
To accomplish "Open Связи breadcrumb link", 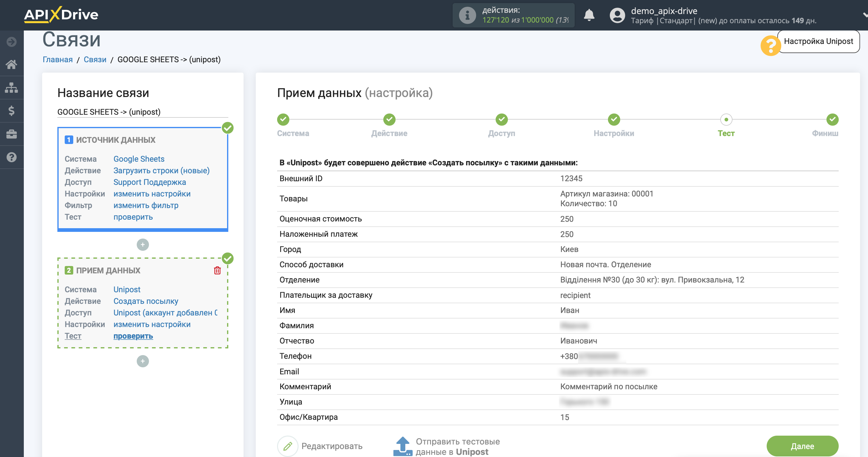I will (95, 59).
